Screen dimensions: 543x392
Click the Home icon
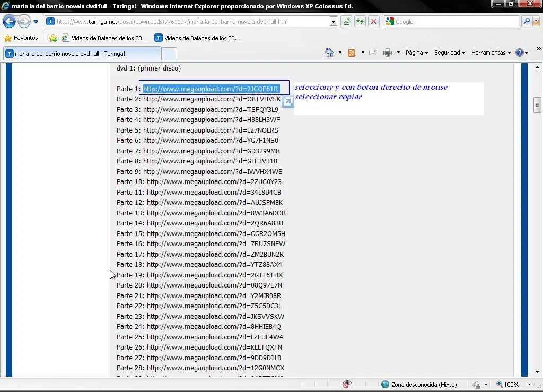click(x=329, y=53)
